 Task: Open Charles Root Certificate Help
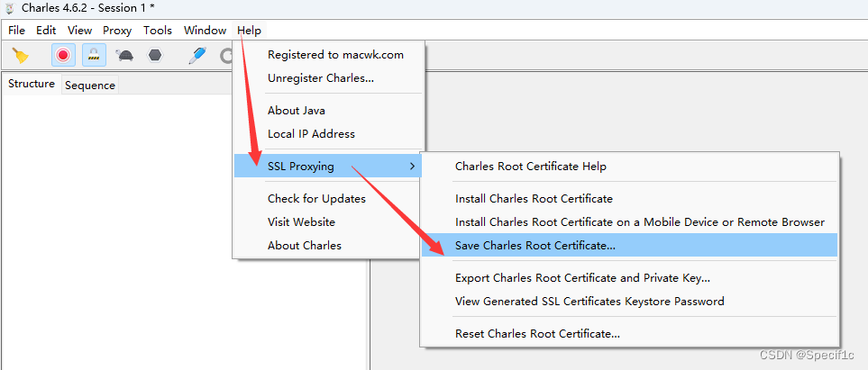(629, 166)
